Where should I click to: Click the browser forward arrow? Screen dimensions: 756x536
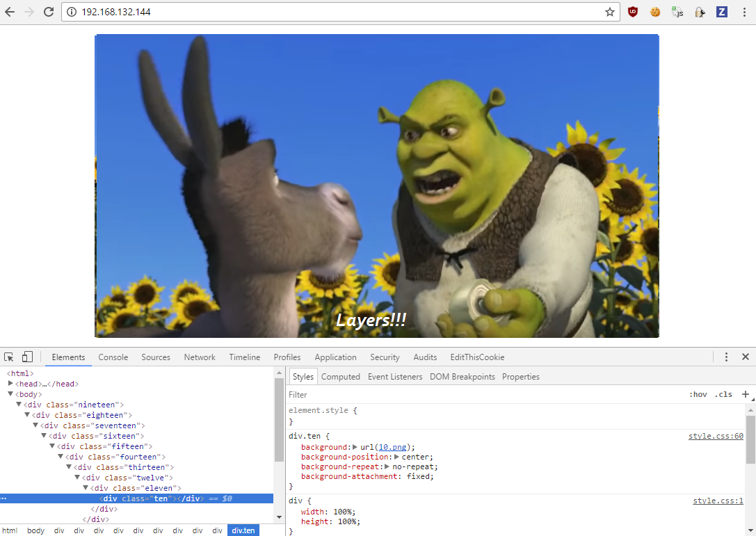pyautogui.click(x=29, y=12)
